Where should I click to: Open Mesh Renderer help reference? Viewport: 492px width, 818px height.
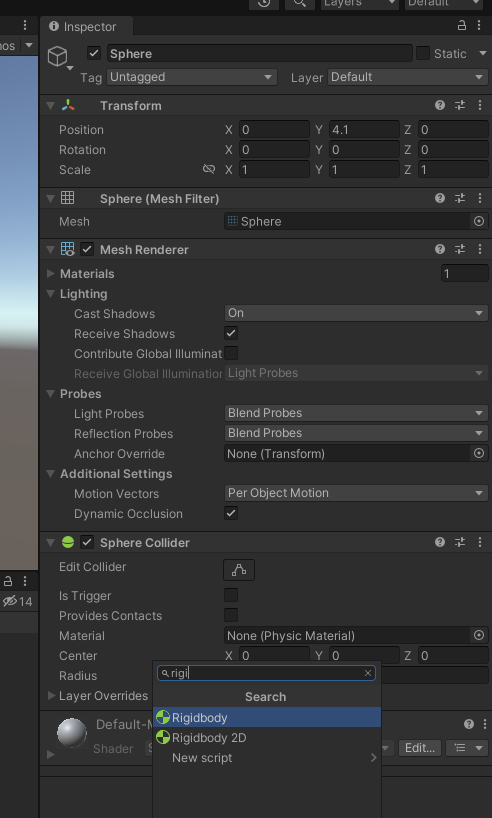pos(440,249)
